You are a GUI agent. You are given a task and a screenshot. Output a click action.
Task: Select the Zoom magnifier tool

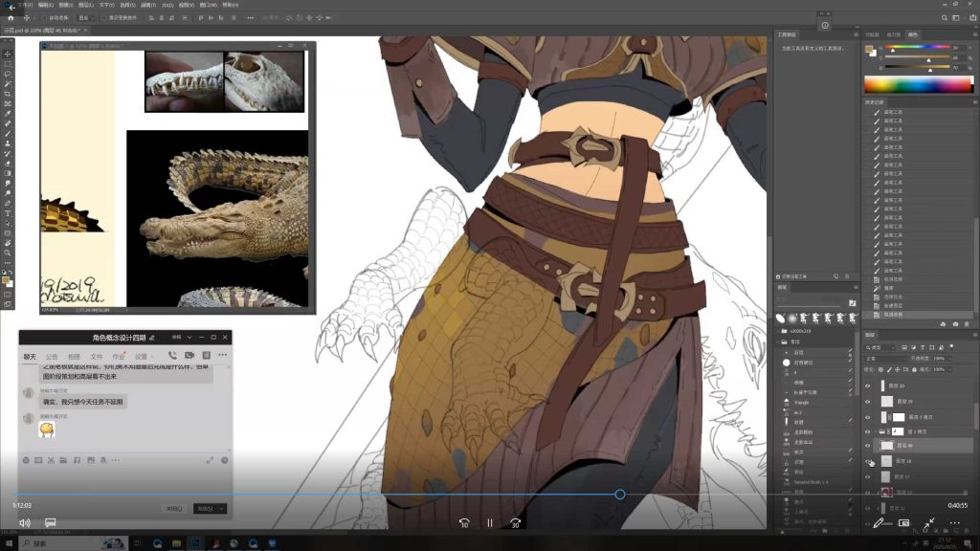pos(8,253)
